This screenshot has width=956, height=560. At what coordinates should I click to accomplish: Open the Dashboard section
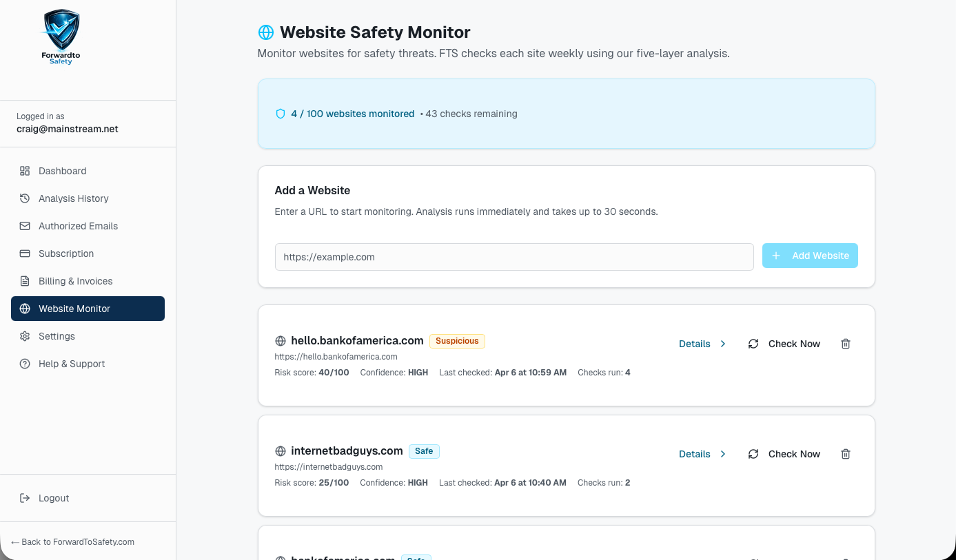(x=63, y=171)
